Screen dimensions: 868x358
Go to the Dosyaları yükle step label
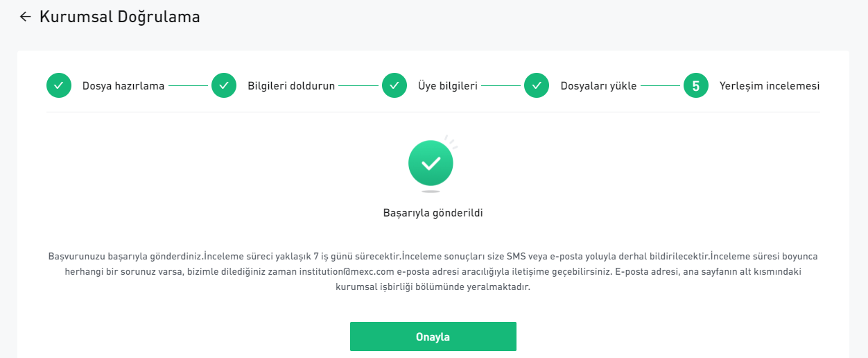coord(598,86)
